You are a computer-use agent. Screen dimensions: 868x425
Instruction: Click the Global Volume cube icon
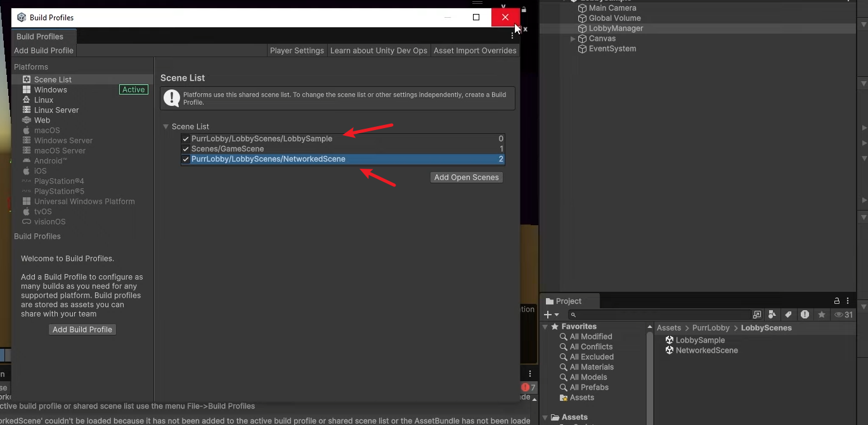pyautogui.click(x=582, y=18)
